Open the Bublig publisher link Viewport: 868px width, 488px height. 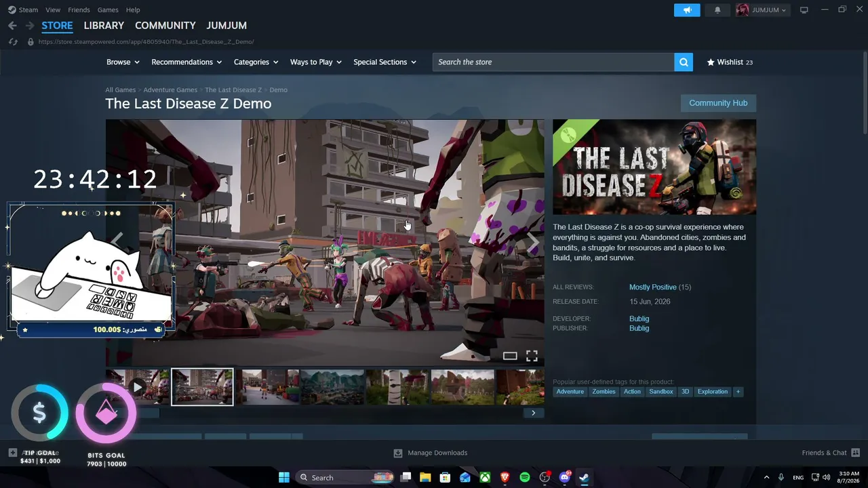click(x=639, y=328)
